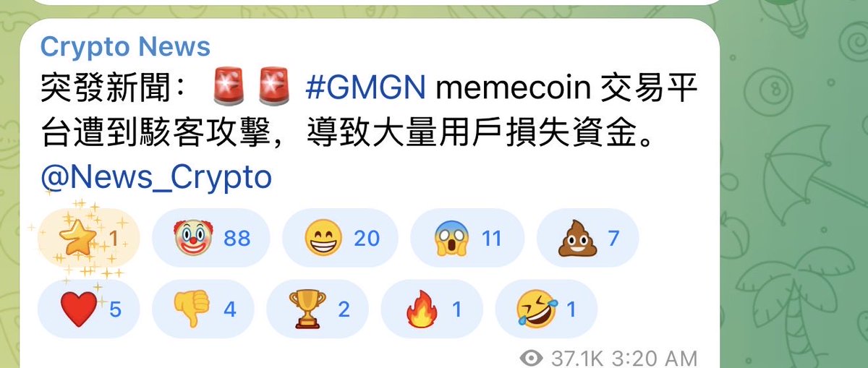
Task: Tap the star reaction with 1
Action: 88,239
